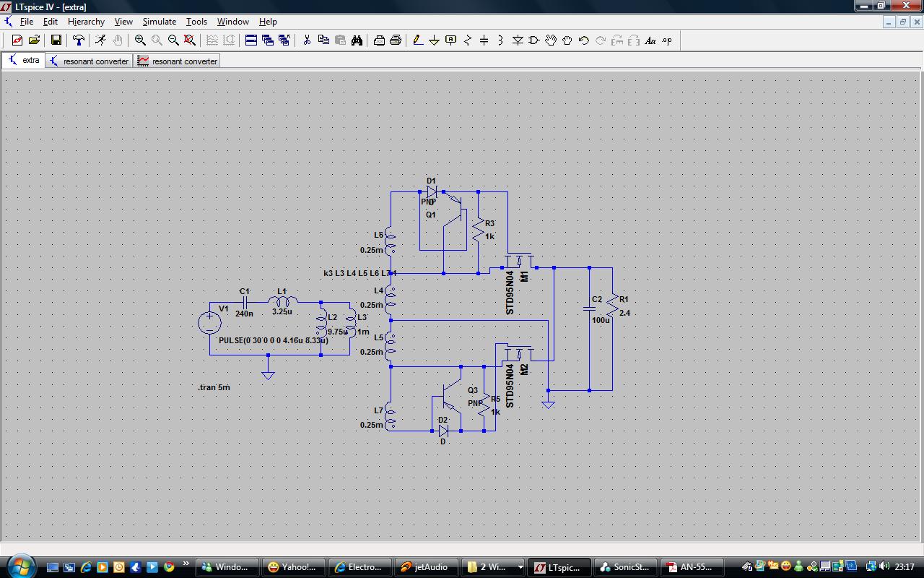The height and width of the screenshot is (578, 924).
Task: Select the Label Net tool
Action: click(450, 40)
